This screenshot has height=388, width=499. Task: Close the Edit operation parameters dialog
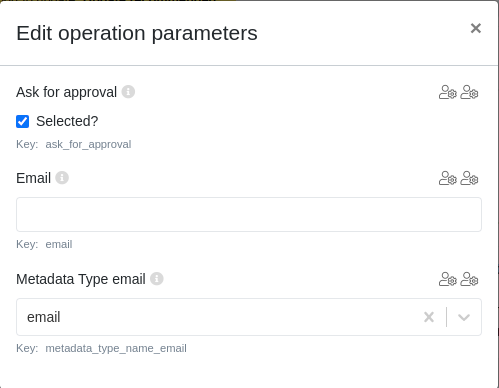[476, 28]
